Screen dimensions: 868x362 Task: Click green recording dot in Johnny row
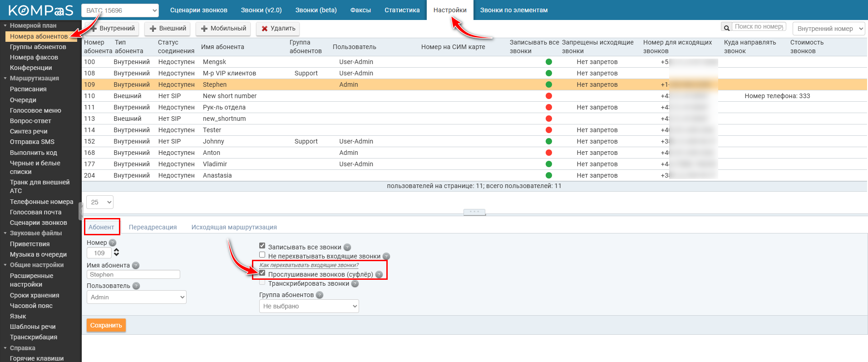tap(549, 141)
